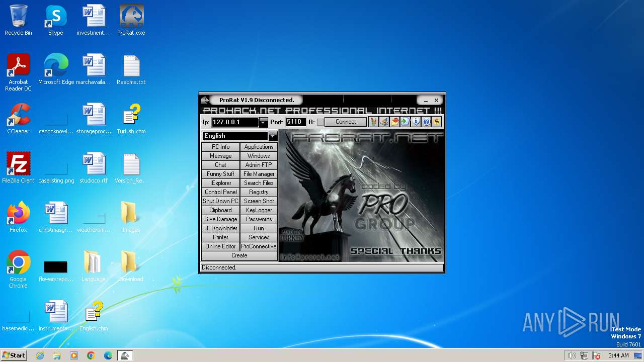
Task: Select the Turkish.chm help file icon
Action: click(x=131, y=119)
